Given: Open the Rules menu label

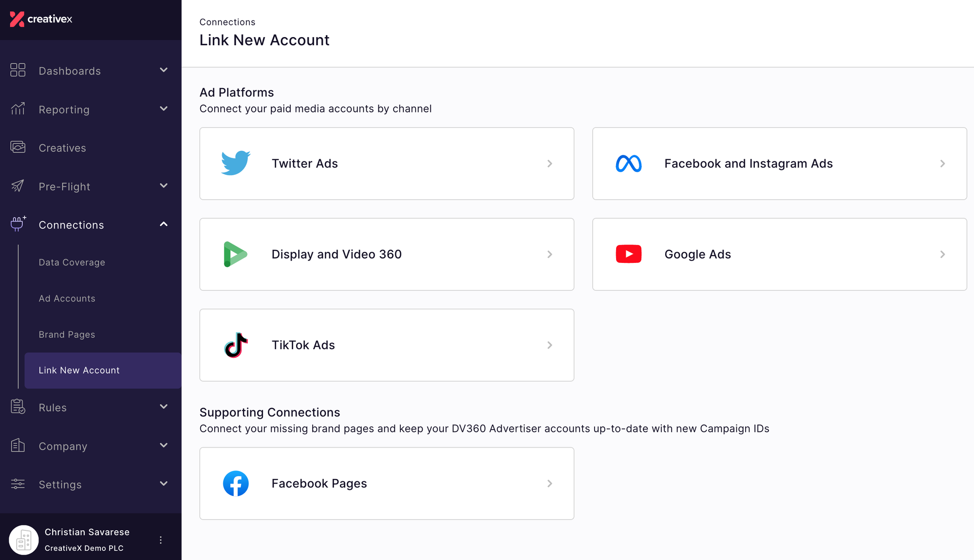Looking at the screenshot, I should point(53,408).
